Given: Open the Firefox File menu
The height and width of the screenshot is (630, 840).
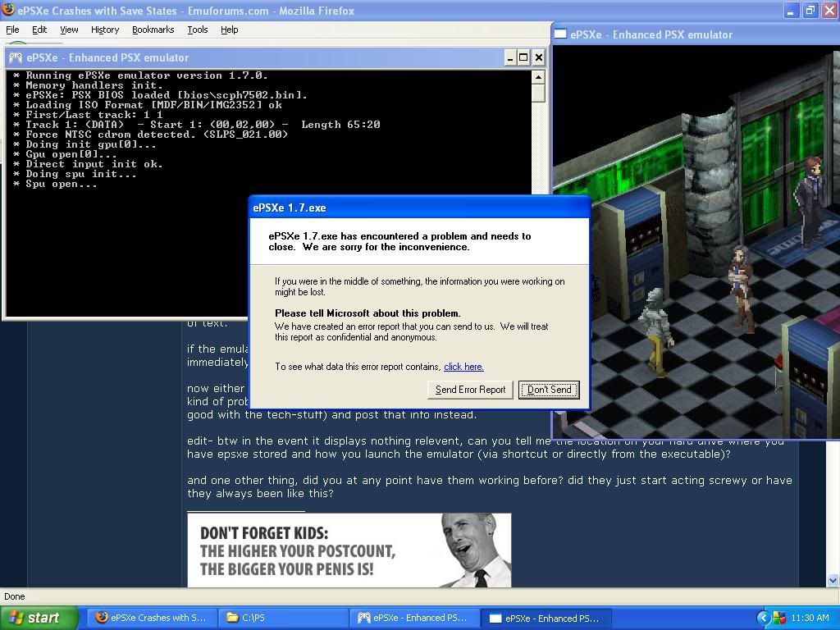Looking at the screenshot, I should tap(12, 30).
